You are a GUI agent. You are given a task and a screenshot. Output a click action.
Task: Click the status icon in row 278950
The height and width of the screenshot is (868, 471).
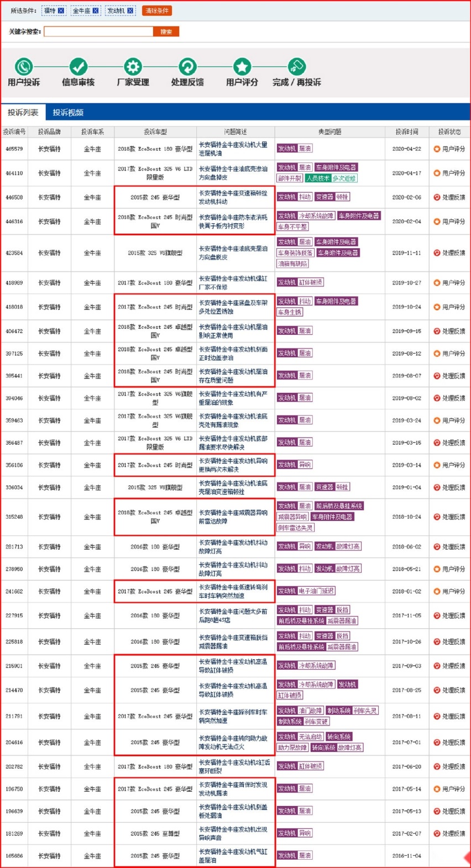pyautogui.click(x=437, y=569)
